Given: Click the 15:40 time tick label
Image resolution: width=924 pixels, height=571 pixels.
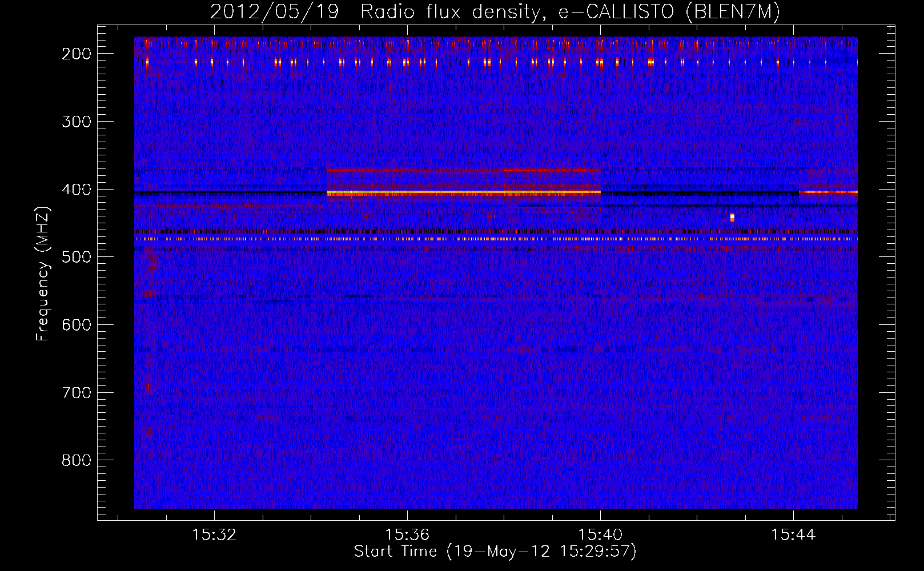Looking at the screenshot, I should point(600,534).
